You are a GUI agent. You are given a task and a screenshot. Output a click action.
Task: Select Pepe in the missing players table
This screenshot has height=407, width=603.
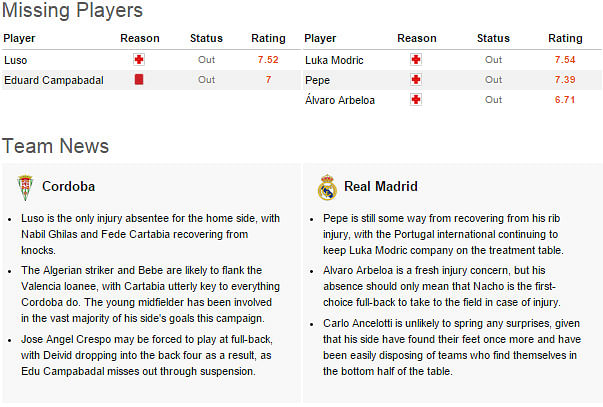click(317, 80)
